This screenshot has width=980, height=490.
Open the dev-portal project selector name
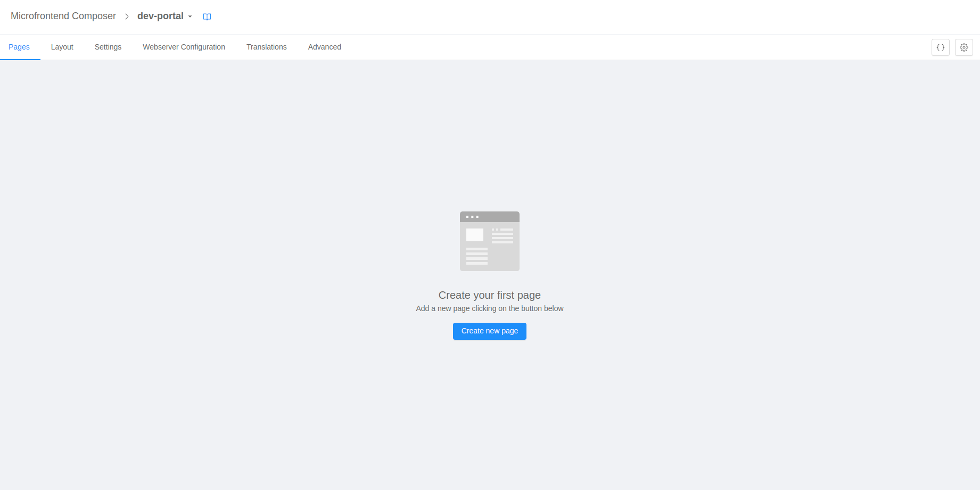coord(160,16)
